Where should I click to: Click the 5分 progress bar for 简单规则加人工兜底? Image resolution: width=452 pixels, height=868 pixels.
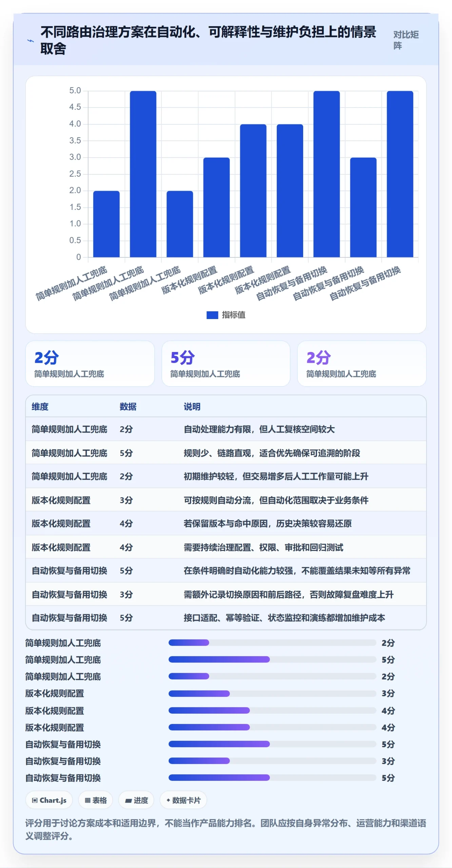[x=272, y=659]
